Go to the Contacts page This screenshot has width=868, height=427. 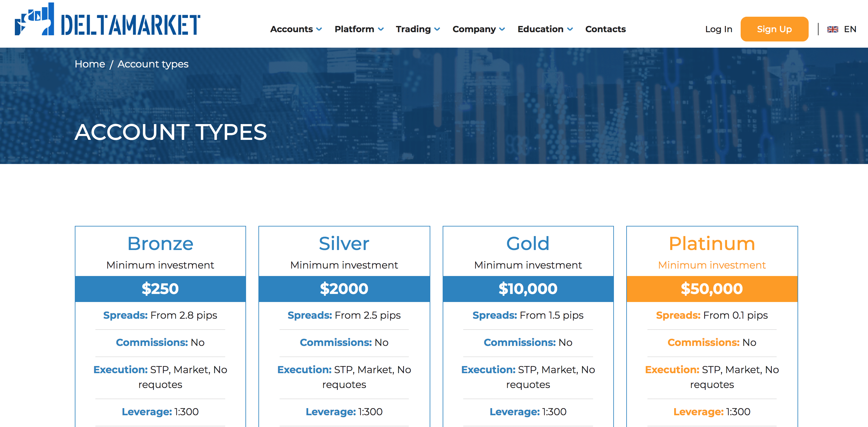(605, 29)
